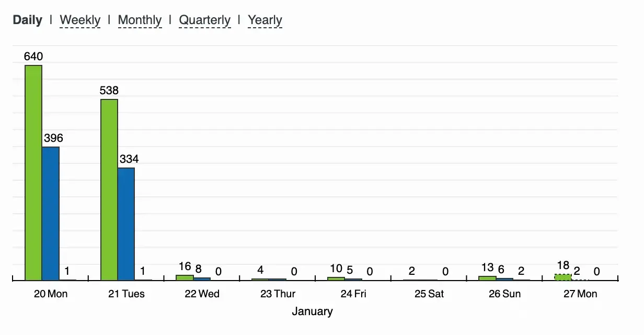
Task: Select the green 538 bar for 21 Tues
Action: (109, 189)
